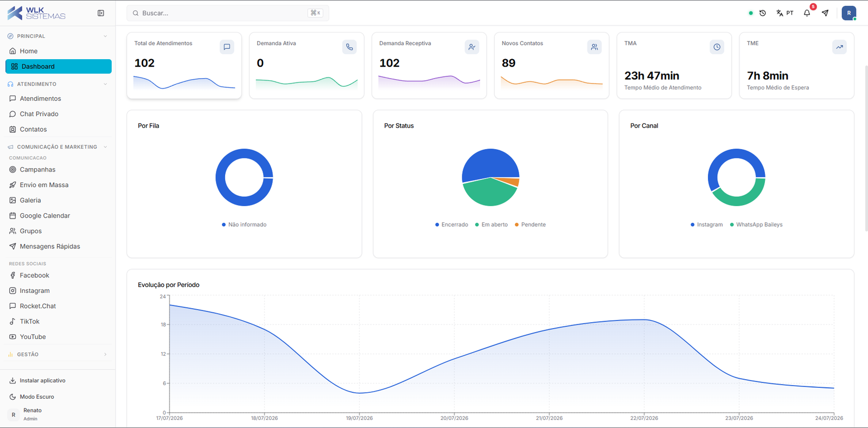The width and height of the screenshot is (868, 428).
Task: Toggle Não informado legend in Por Fila
Action: tap(244, 225)
